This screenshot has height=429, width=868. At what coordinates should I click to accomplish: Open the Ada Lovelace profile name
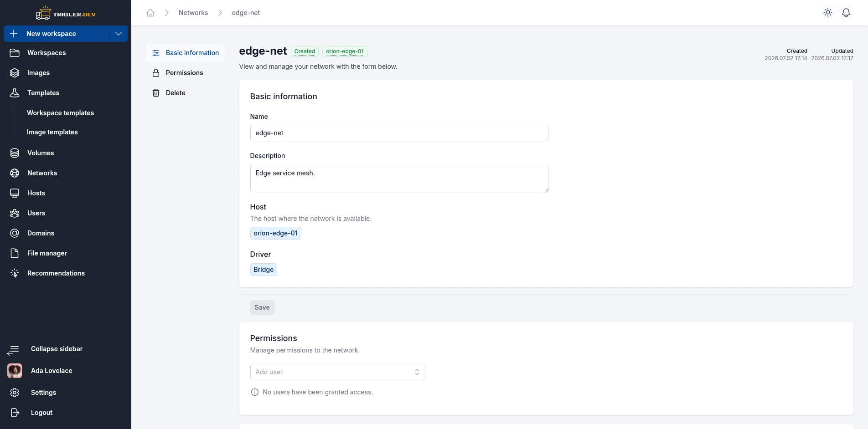pyautogui.click(x=52, y=371)
